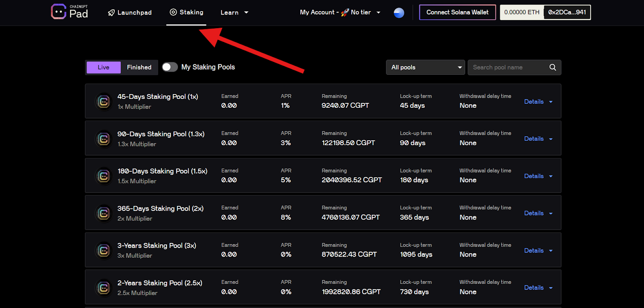Image resolution: width=644 pixels, height=308 pixels.
Task: Click 180-Days Staking Pool (1.5x) title
Action: (162, 171)
